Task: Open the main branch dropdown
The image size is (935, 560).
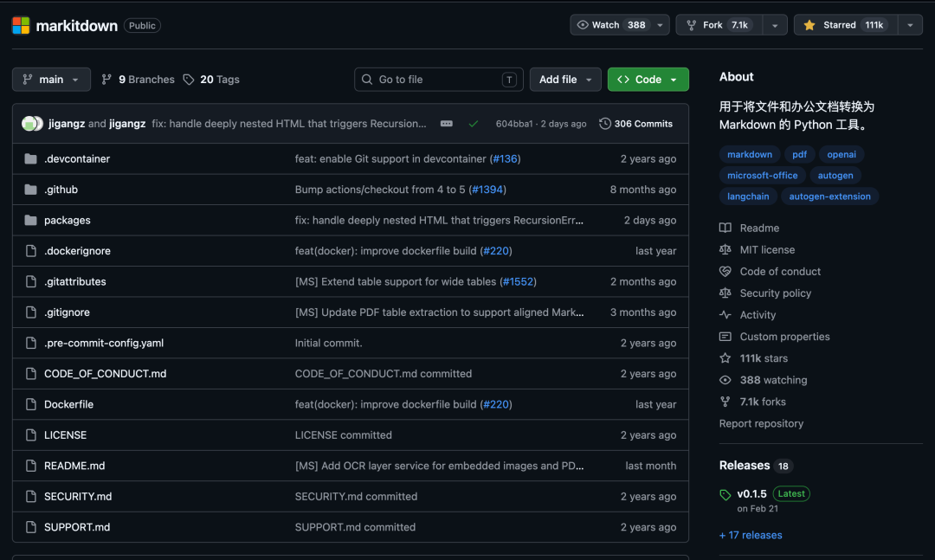Action: click(x=51, y=80)
